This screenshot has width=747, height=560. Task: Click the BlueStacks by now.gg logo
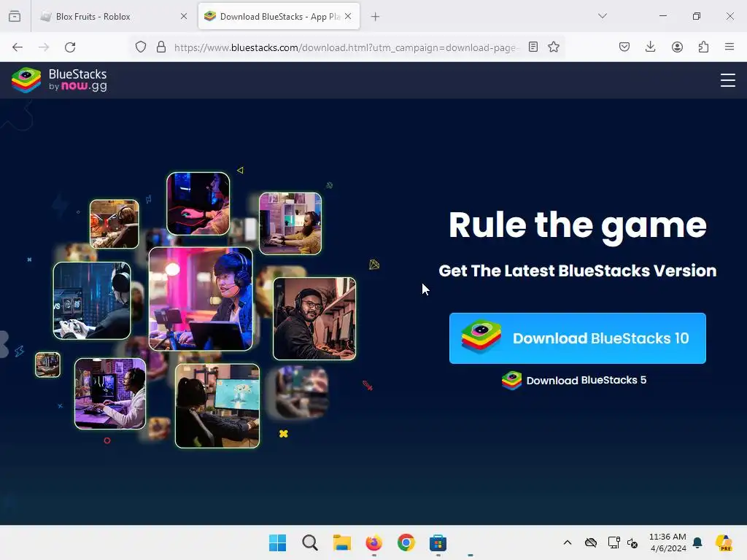click(x=60, y=80)
